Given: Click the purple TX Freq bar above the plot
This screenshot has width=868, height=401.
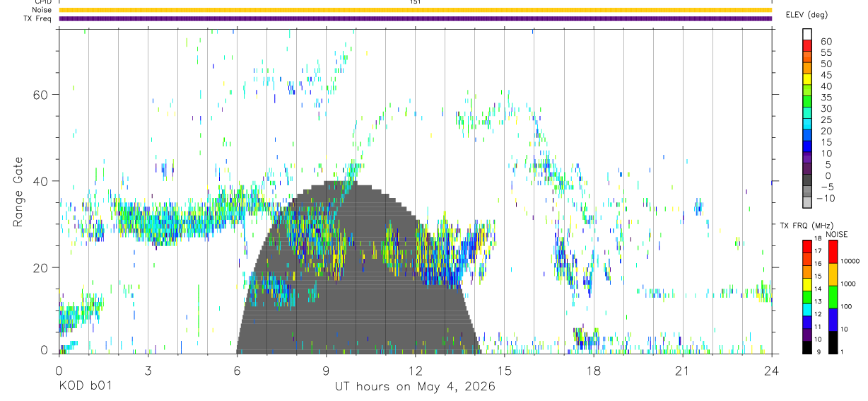Looking at the screenshot, I should click(x=415, y=18).
